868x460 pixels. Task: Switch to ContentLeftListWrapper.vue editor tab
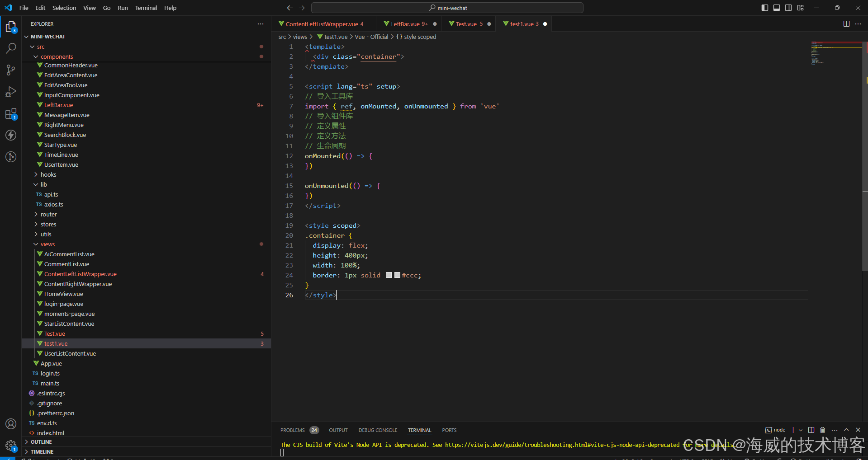[x=323, y=24]
